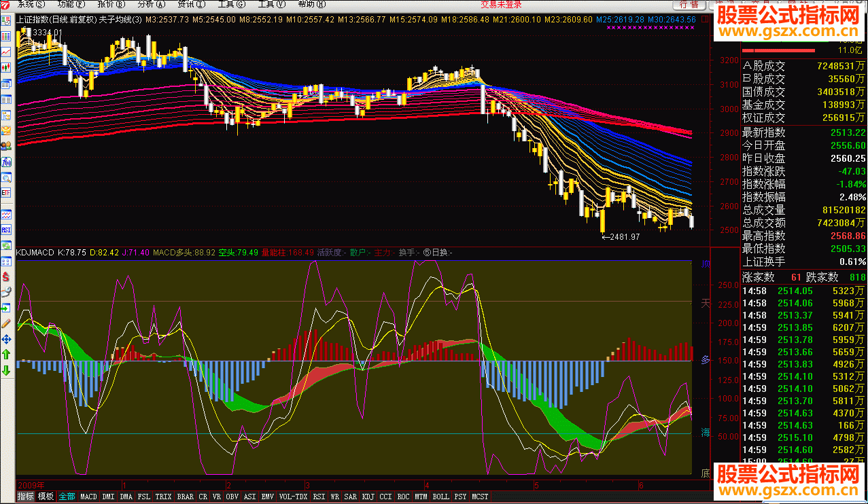This screenshot has width=868, height=504.
Task: Switch to the 模板 tab
Action: (x=46, y=497)
